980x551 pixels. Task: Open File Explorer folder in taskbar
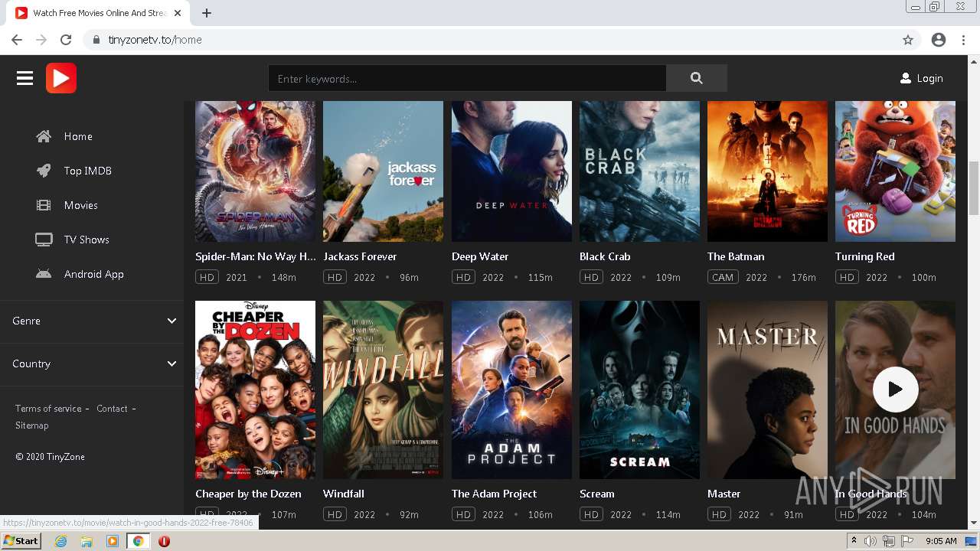(87, 541)
